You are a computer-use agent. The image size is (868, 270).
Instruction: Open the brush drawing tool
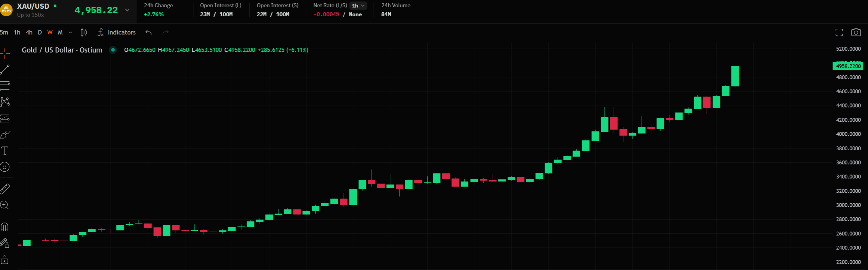tap(5, 134)
